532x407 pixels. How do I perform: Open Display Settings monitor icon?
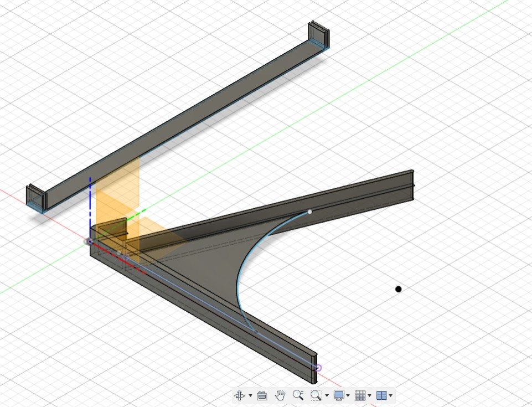(x=339, y=395)
